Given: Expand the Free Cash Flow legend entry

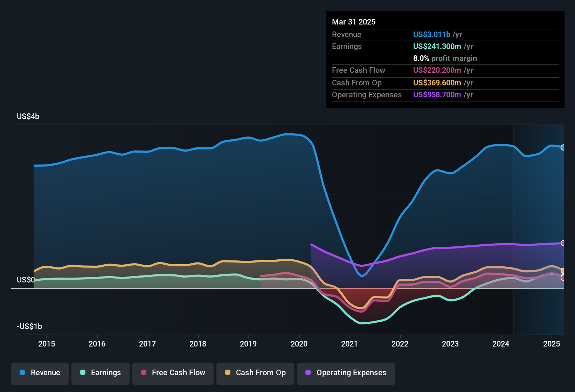Looking at the screenshot, I should (x=173, y=373).
